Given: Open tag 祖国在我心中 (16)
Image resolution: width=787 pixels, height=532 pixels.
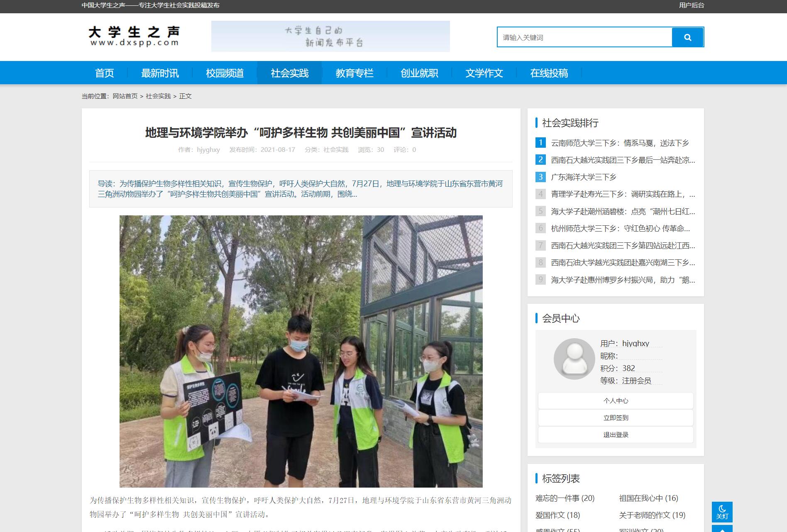Looking at the screenshot, I should pos(648,498).
